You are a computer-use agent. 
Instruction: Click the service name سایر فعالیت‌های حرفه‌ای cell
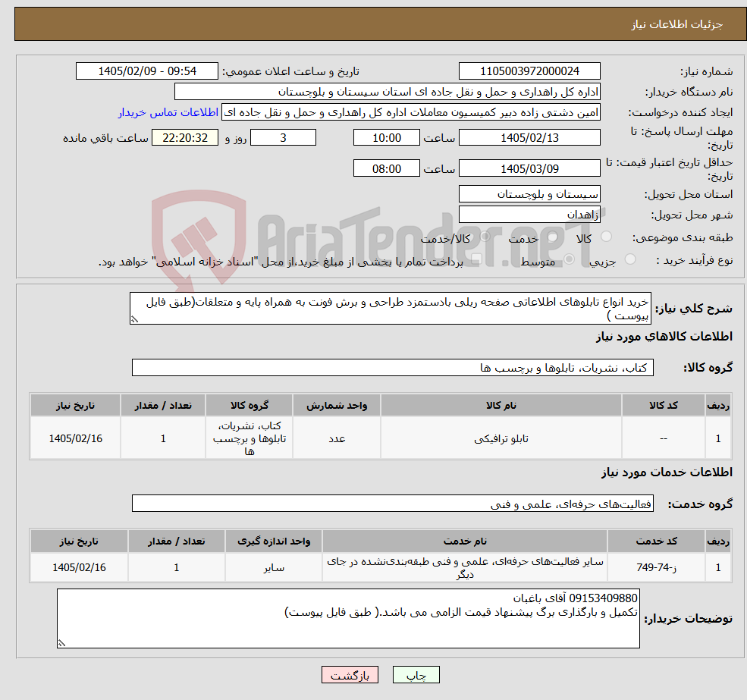(465, 567)
